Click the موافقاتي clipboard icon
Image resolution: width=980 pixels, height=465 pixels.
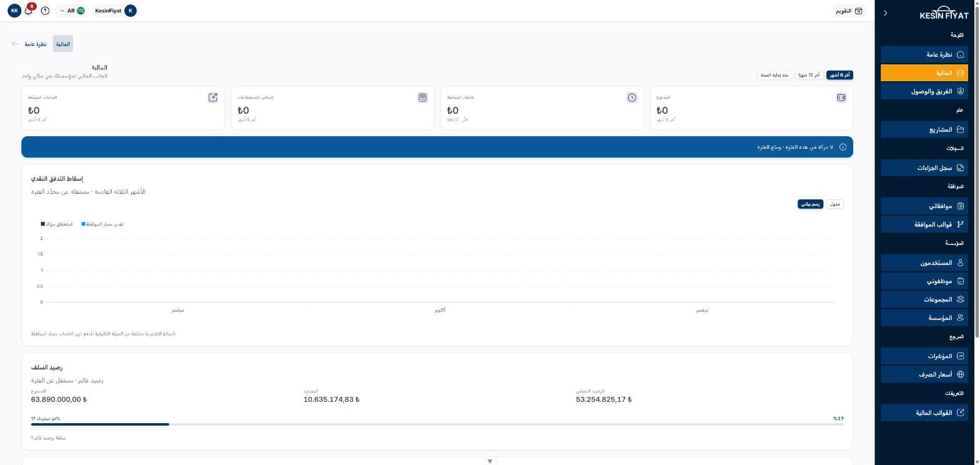pos(961,206)
